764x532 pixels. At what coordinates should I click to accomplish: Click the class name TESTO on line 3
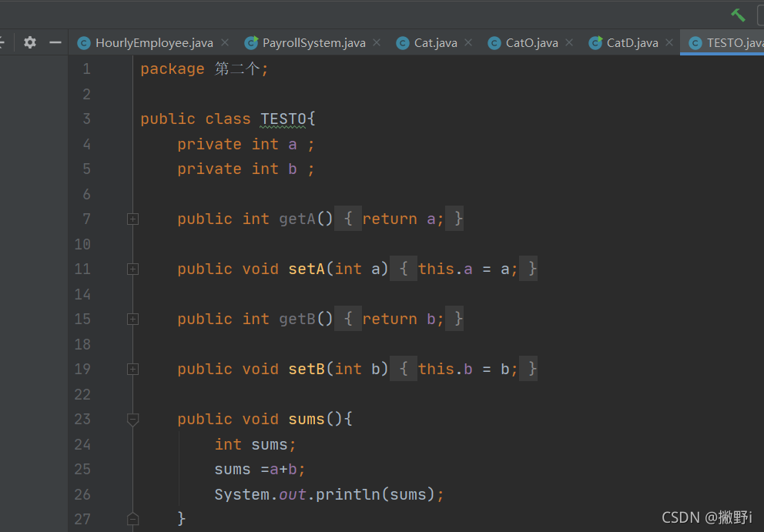point(283,119)
